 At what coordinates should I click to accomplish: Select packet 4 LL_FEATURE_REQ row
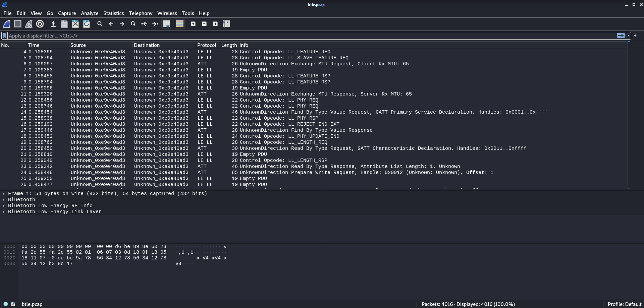[x=314, y=52]
